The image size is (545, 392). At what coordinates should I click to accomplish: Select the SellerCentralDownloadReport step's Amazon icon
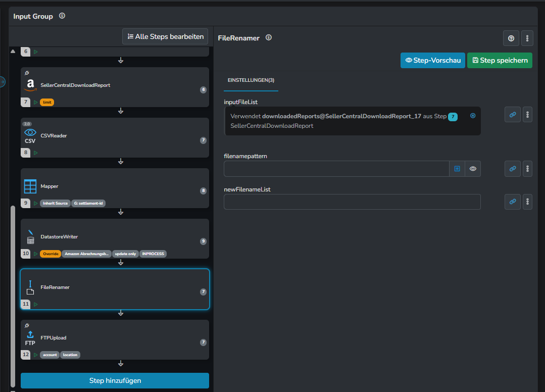[x=30, y=85]
